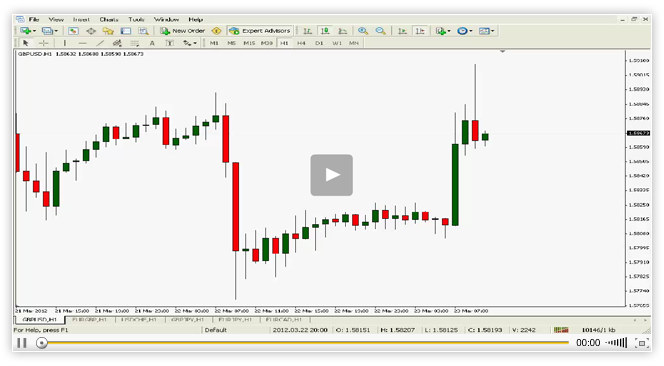Click the pause button in player bar
This screenshot has height=366, width=664.
22,343
